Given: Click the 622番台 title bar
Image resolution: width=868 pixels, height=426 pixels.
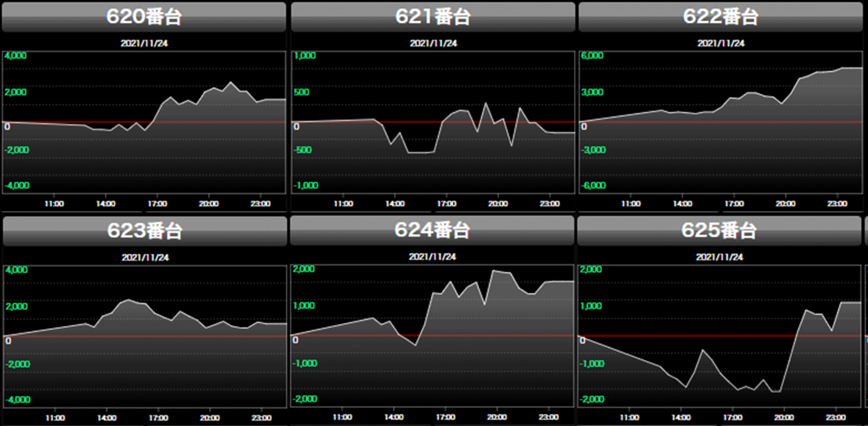Looking at the screenshot, I should pyautogui.click(x=720, y=17).
